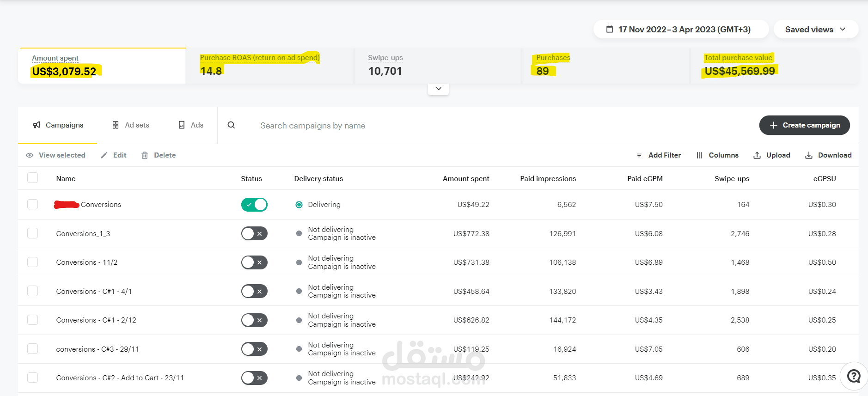The image size is (868, 396).
Task: Click the calendar icon in date range
Action: tap(610, 30)
